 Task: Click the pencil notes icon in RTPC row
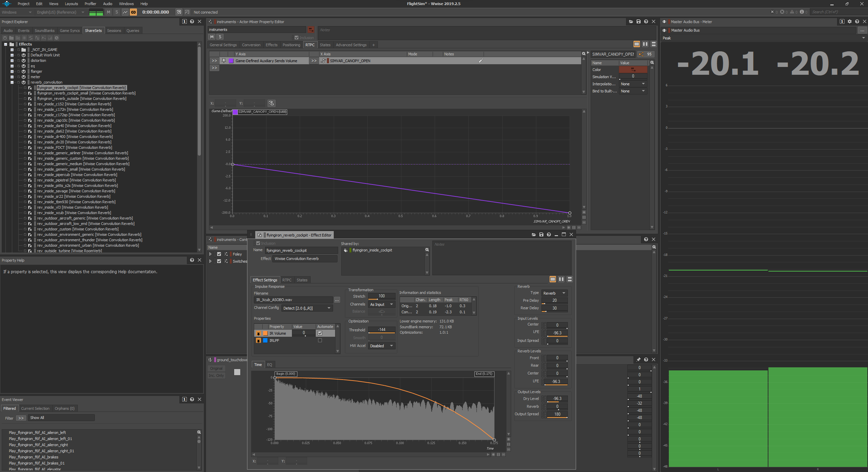point(481,61)
